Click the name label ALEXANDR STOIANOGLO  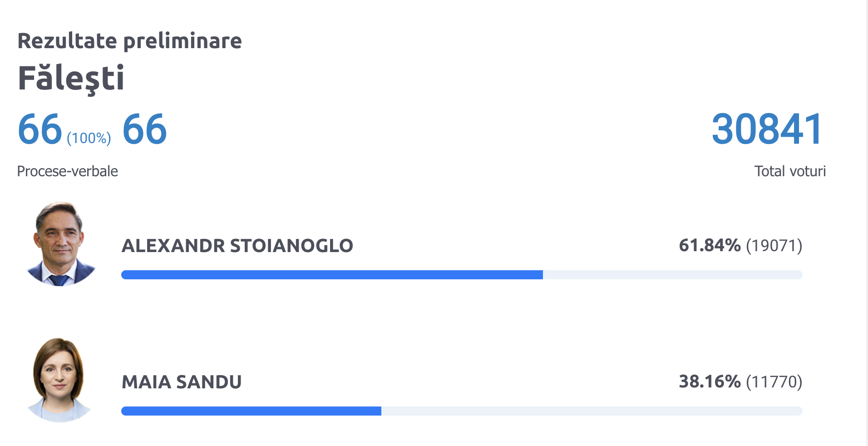click(237, 246)
